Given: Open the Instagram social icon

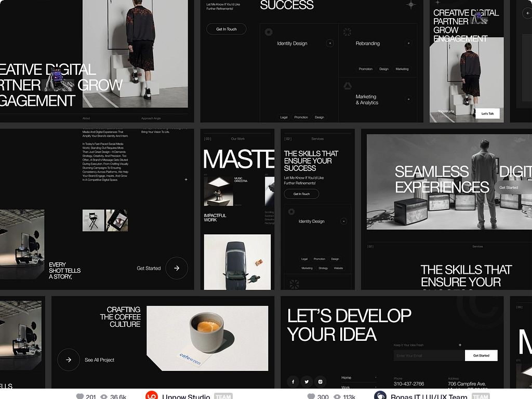Looking at the screenshot, I should pos(321,382).
